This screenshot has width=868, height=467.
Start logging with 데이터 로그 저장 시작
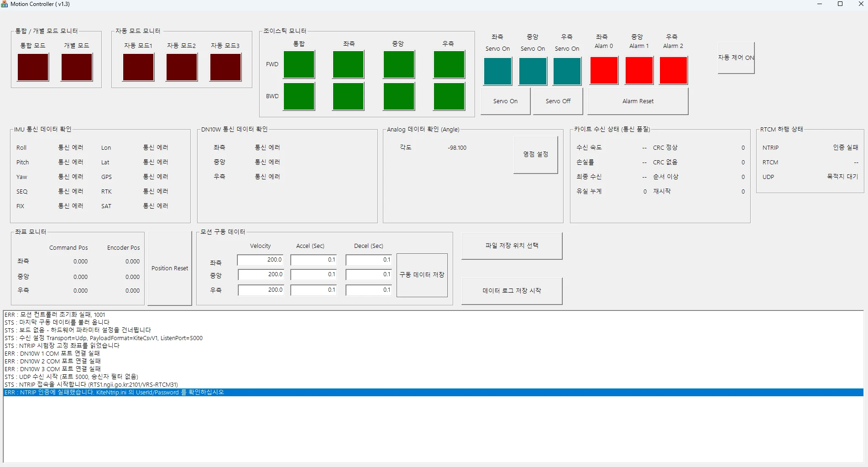pos(512,291)
